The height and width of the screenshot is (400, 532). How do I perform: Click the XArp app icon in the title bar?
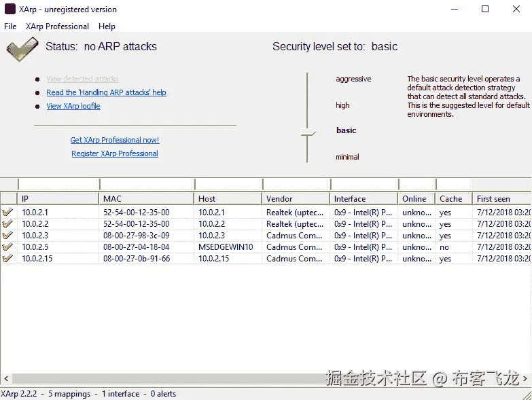click(x=10, y=9)
